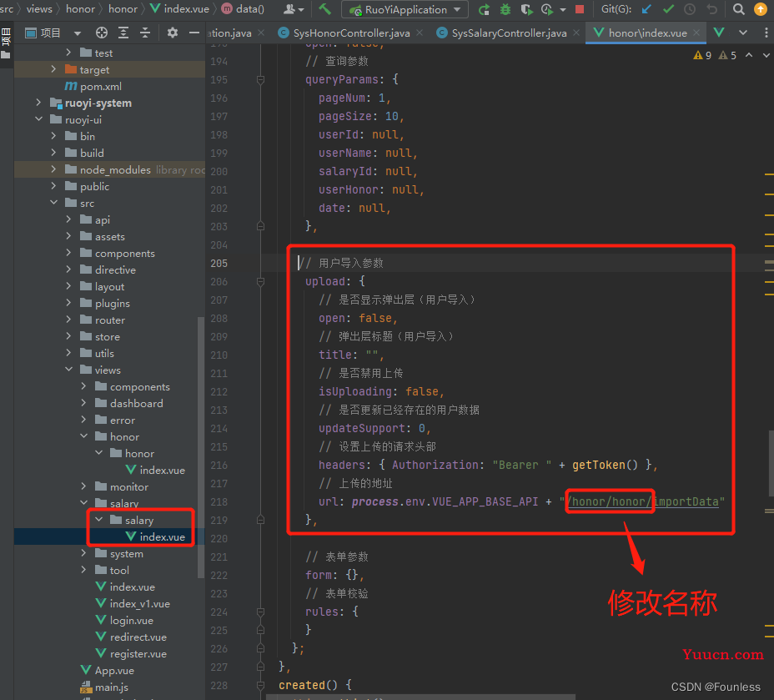The width and height of the screenshot is (774, 700).
Task: Open index_v1.vue in project tree
Action: coord(139,603)
